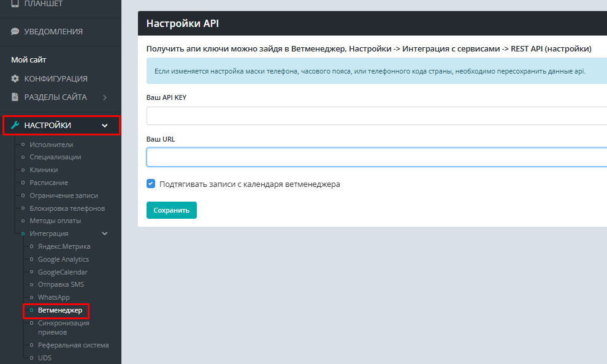Collapse the Интеграция submenu chevron
The image size is (607, 364).
(105, 233)
